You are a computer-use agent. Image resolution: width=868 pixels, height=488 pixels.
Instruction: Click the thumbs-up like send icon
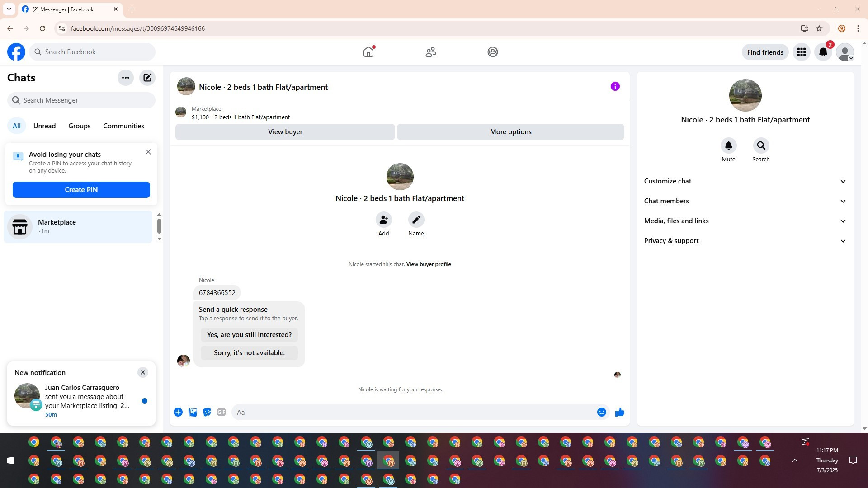(x=619, y=412)
